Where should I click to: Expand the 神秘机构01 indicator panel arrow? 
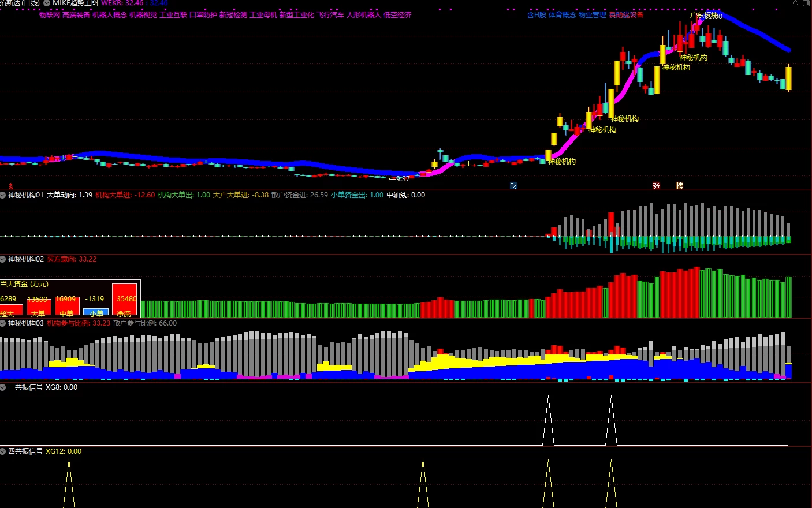[x=3, y=195]
